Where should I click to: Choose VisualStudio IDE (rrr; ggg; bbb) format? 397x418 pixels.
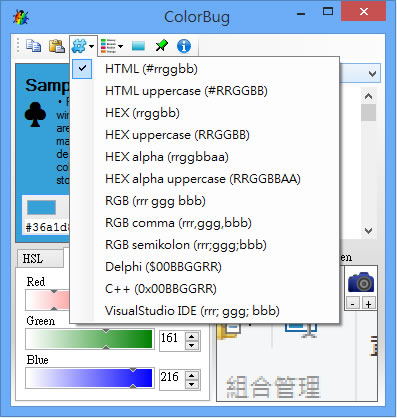206,311
